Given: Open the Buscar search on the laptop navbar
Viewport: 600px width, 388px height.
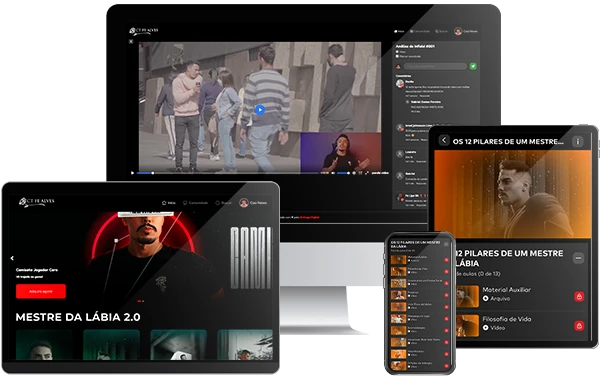Looking at the screenshot, I should (x=223, y=203).
